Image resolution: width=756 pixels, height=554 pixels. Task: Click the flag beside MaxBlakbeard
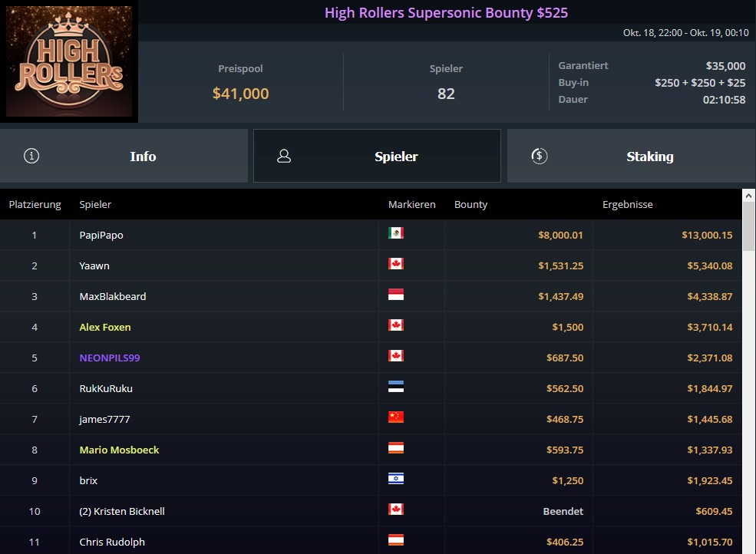tap(396, 295)
